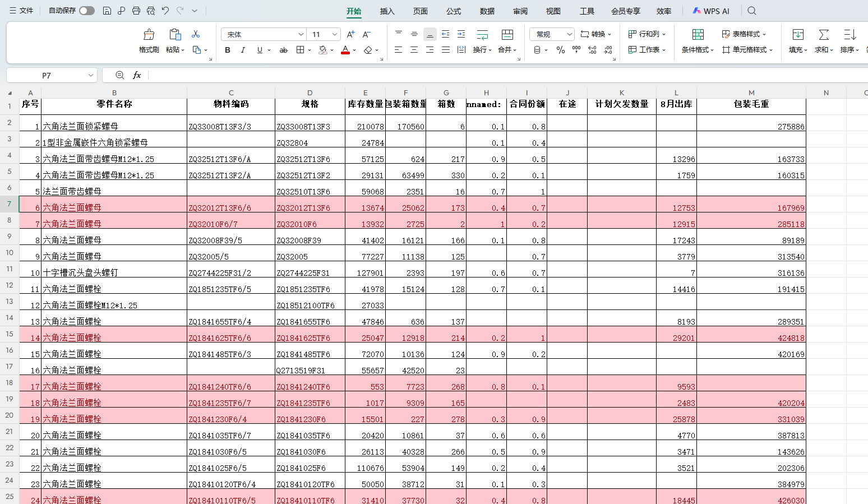This screenshot has height=504, width=868.
Task: Toggle the 自动保存 auto-save switch
Action: (86, 11)
